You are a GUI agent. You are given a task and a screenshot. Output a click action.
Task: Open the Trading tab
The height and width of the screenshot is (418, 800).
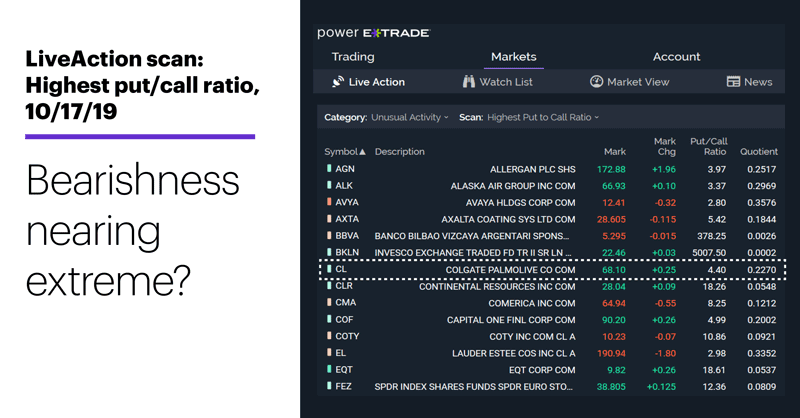353,57
